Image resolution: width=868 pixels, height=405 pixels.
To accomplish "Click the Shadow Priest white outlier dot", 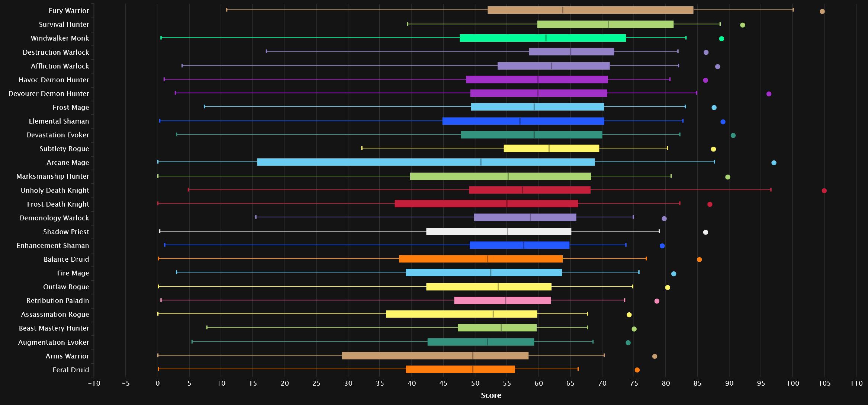I will pyautogui.click(x=705, y=232).
